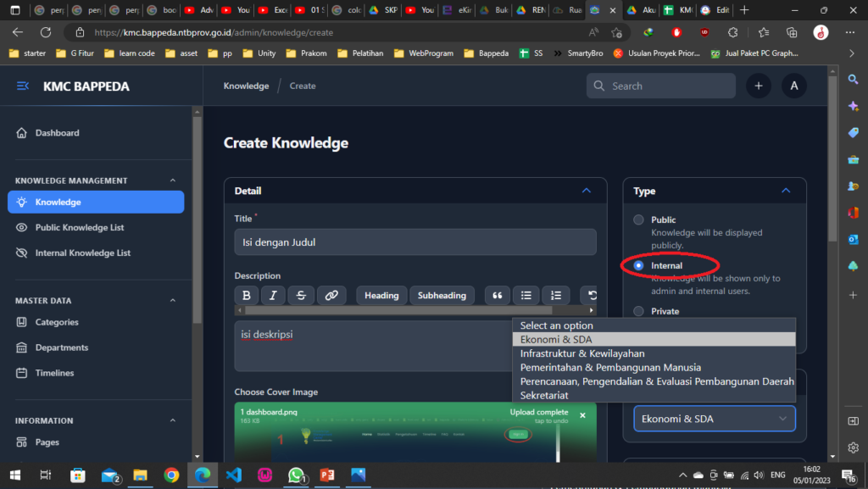Open Public Knowledge List menu item

[x=80, y=227]
